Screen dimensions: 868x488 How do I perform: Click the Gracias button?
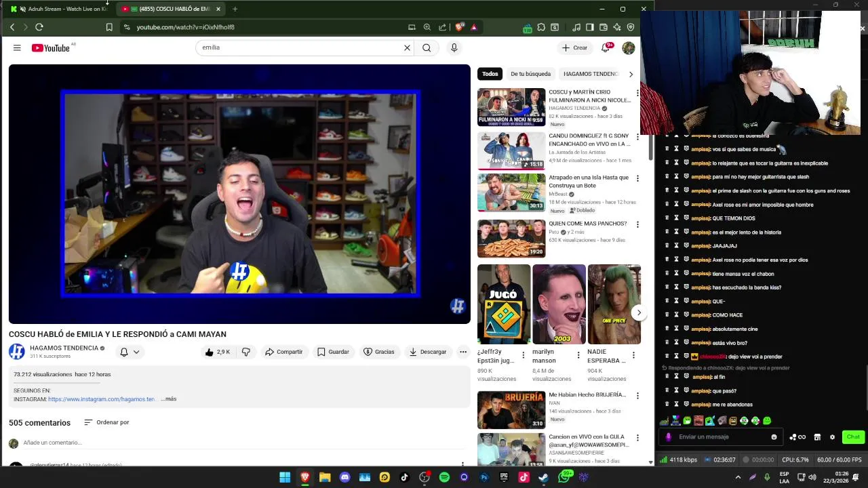(x=378, y=352)
